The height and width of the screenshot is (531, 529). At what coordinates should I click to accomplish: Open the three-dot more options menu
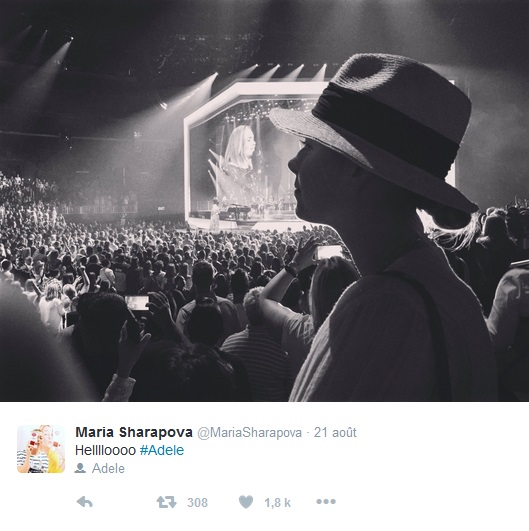326,502
